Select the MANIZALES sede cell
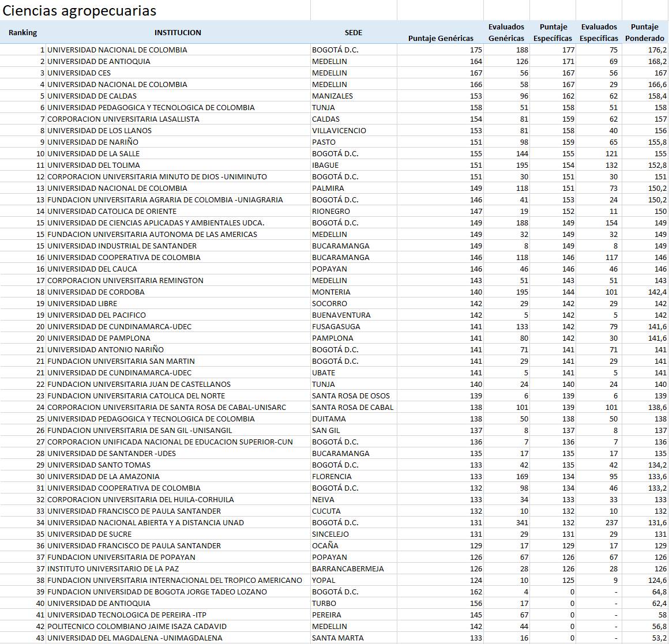Screen dimensions: 669x644 pyautogui.click(x=332, y=96)
